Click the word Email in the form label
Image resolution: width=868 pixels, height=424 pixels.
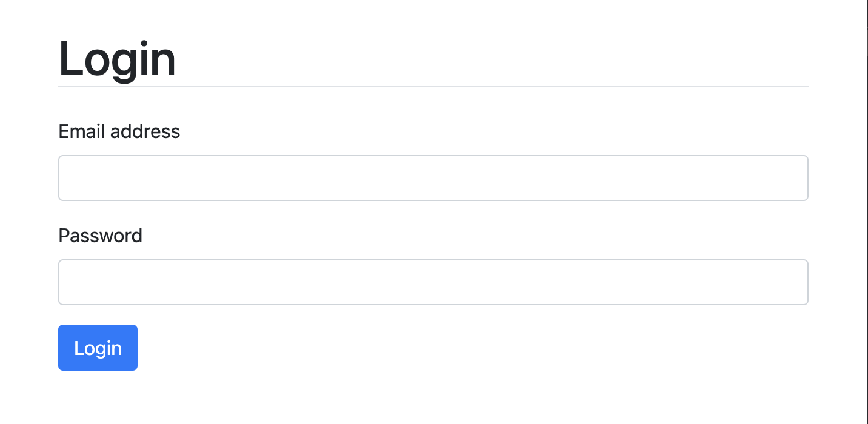(x=79, y=131)
